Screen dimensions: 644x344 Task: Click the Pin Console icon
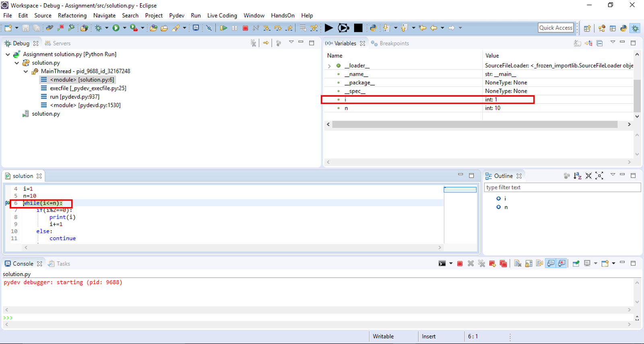pos(576,263)
